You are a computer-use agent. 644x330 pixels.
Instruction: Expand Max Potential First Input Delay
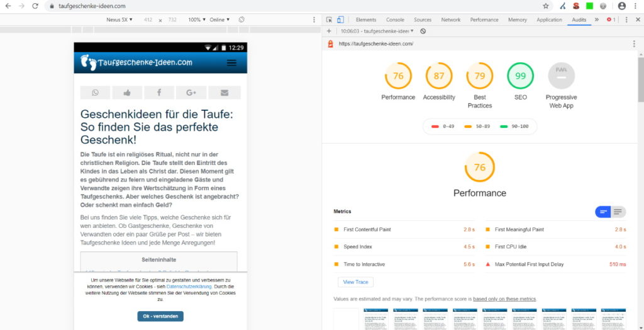pos(556,264)
